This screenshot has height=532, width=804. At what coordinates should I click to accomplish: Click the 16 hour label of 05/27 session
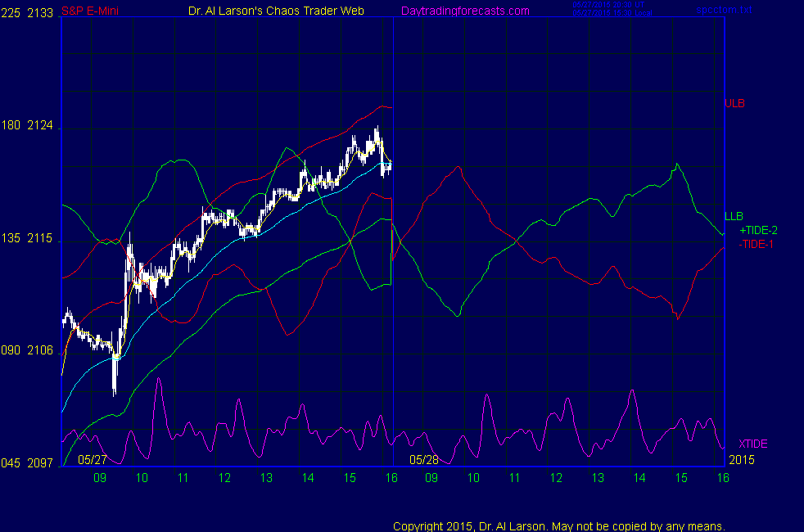tap(391, 478)
